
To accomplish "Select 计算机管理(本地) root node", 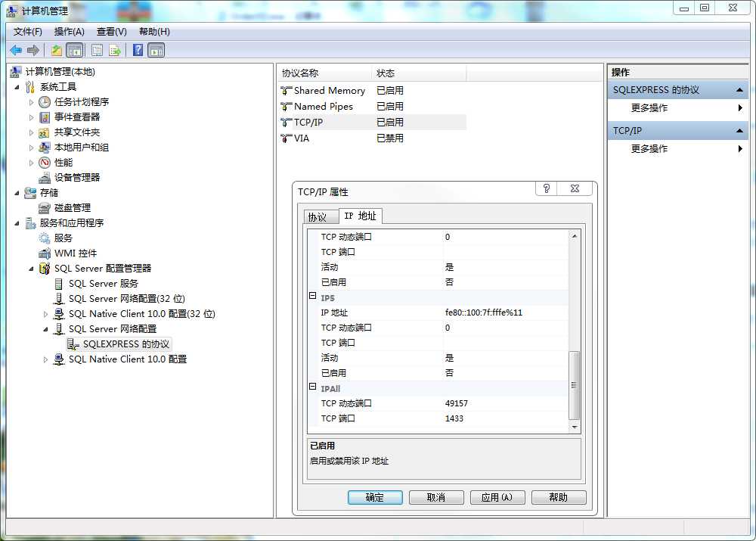I will click(x=60, y=72).
